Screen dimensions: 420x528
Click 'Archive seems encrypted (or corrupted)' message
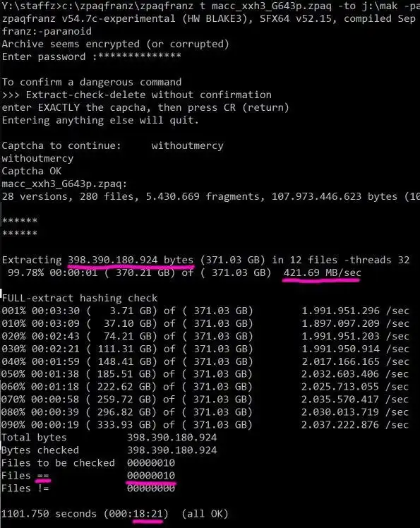click(x=116, y=44)
